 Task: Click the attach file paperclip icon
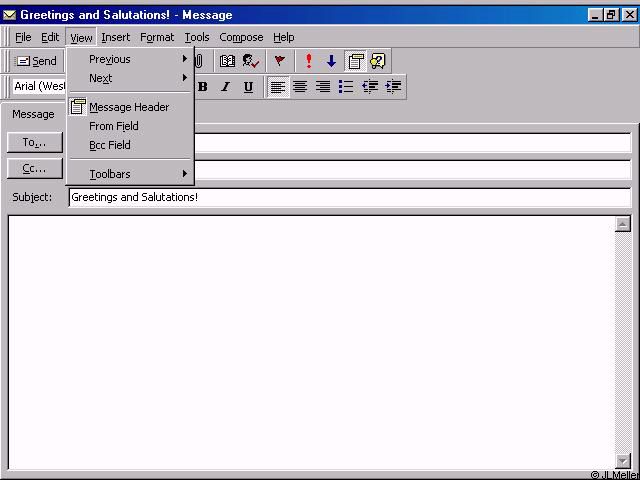coord(199,61)
